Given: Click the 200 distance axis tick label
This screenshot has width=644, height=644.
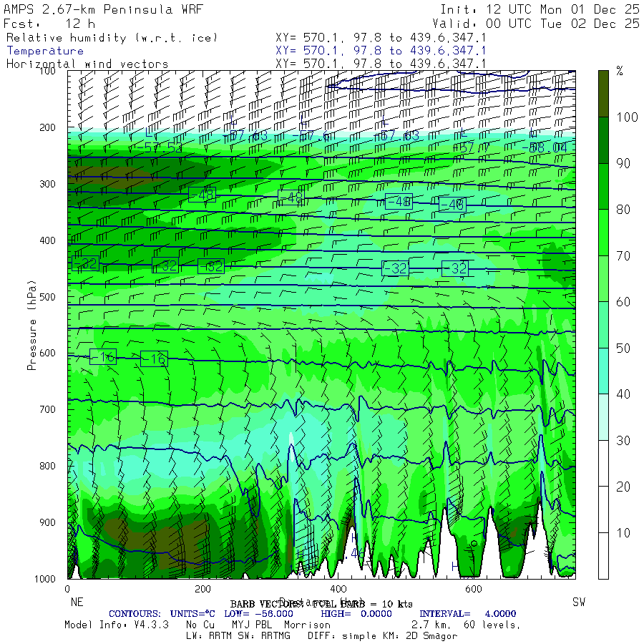Looking at the screenshot, I should tap(203, 590).
